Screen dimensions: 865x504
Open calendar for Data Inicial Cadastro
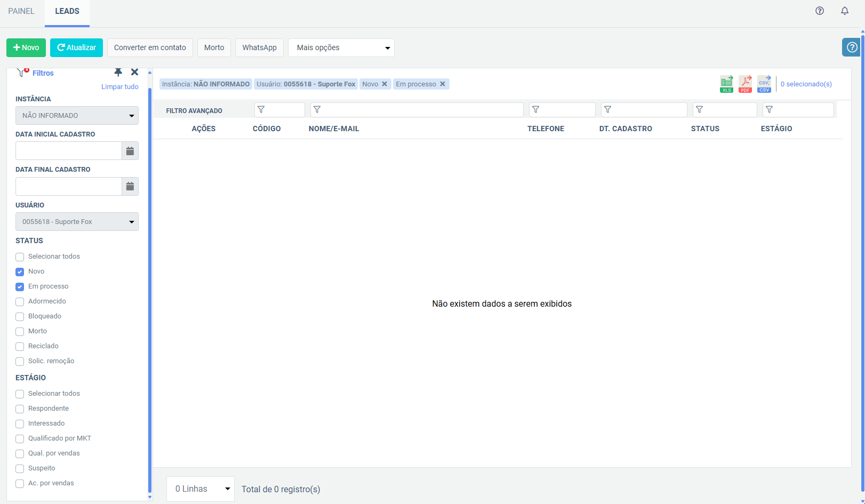click(x=130, y=151)
